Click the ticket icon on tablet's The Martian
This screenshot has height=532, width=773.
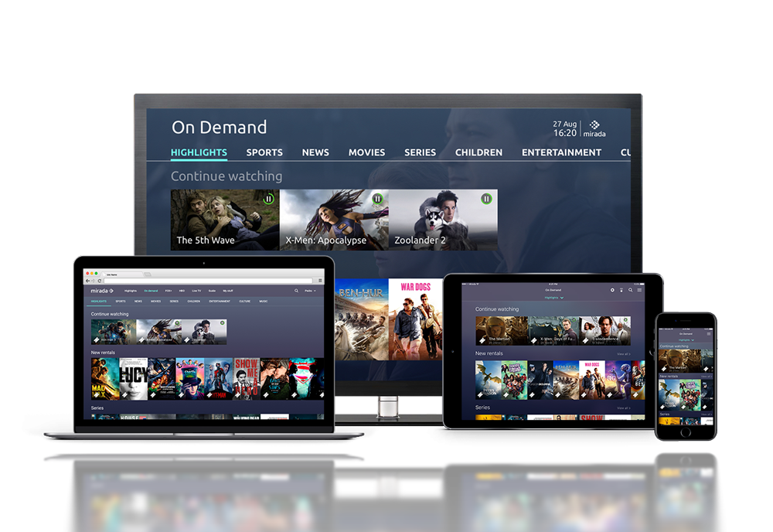coord(482,341)
